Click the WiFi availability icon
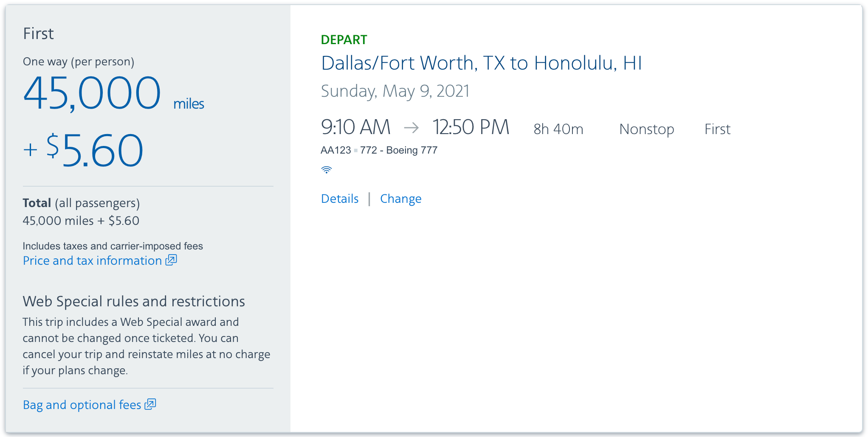This screenshot has width=868, height=437. (326, 169)
